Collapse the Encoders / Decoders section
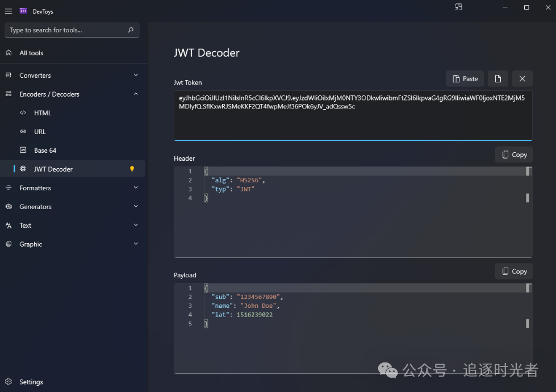The width and height of the screenshot is (556, 392). pos(136,94)
